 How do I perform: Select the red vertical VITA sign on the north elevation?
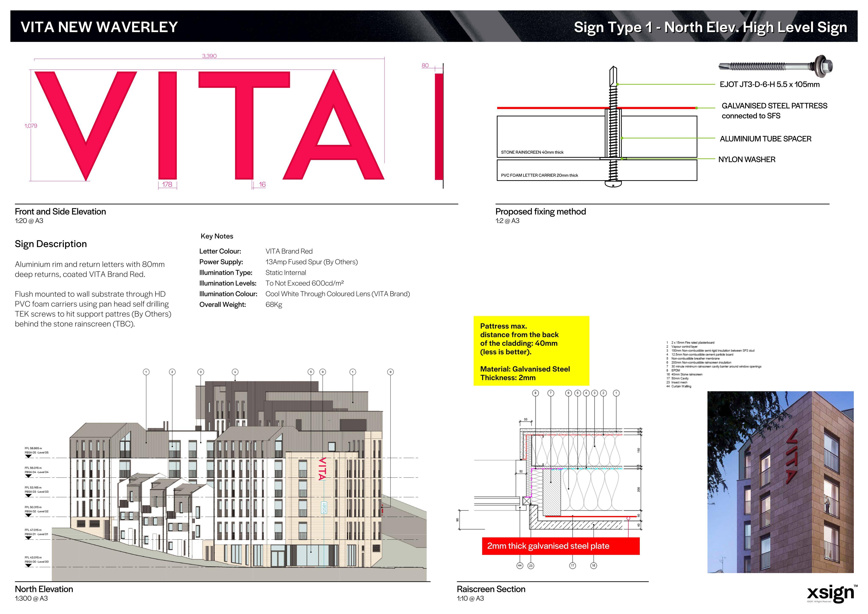coord(322,469)
